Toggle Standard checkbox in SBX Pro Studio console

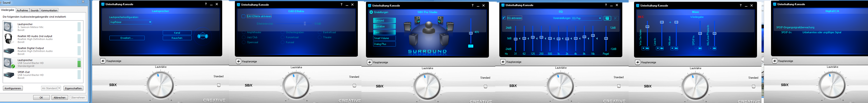coord(485,87)
